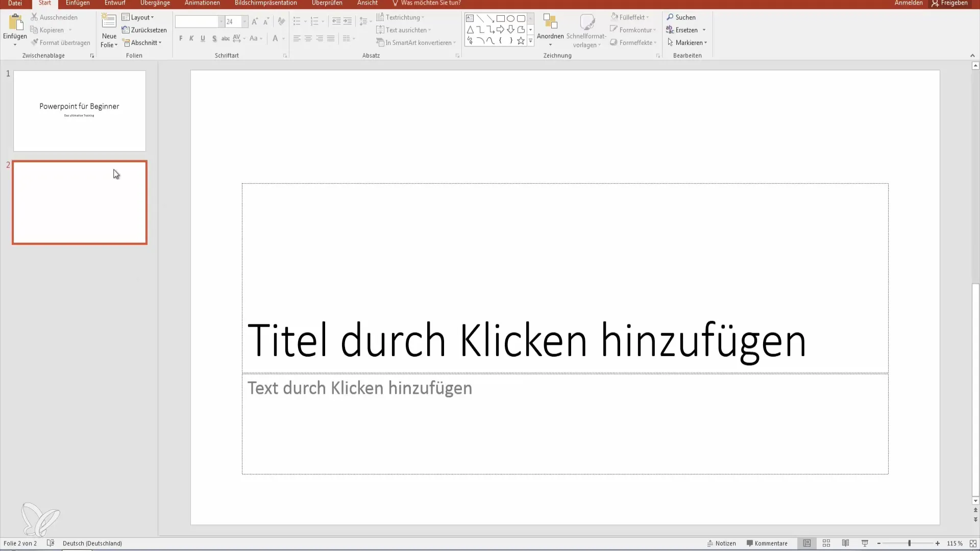980x551 pixels.
Task: Click the Freigeben share button
Action: 949,3
